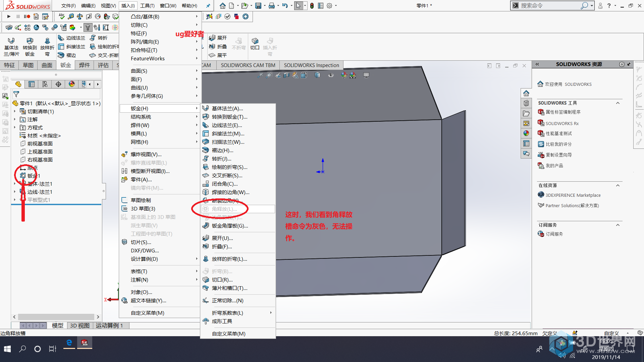Open the 3DEXPERIENCE Marketplace link

[x=573, y=195]
